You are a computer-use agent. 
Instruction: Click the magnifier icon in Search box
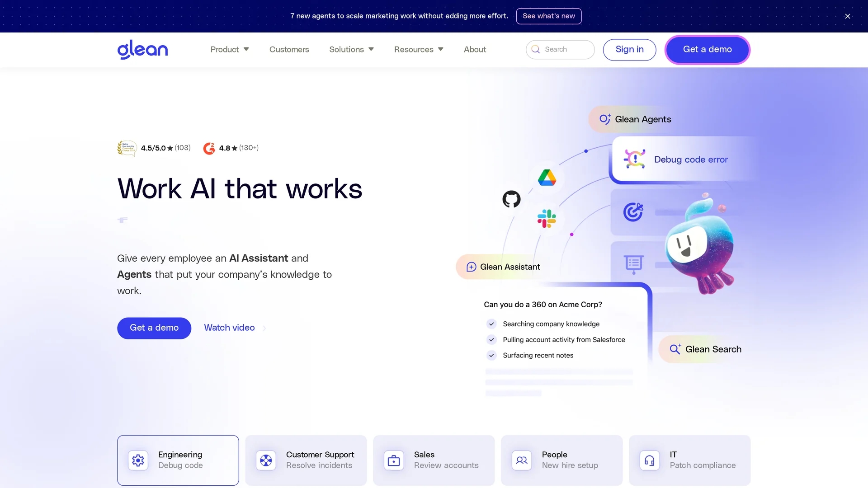pyautogui.click(x=536, y=49)
